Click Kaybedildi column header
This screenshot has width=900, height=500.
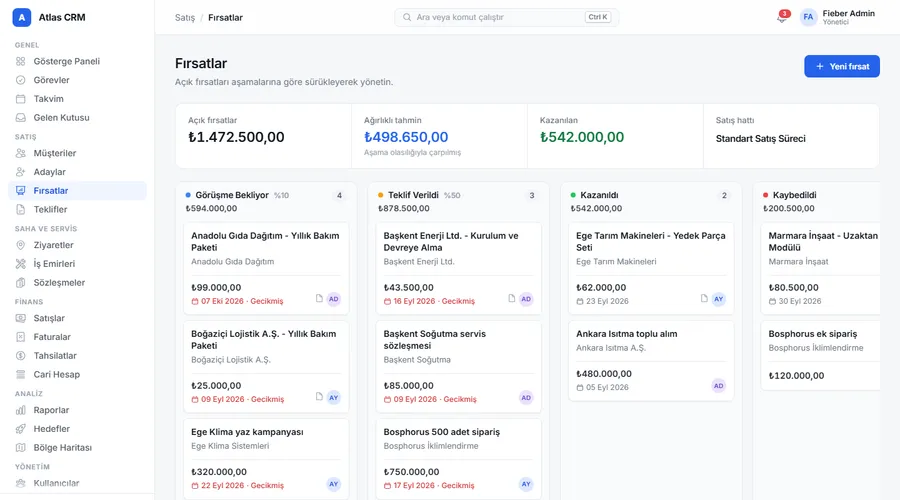(794, 195)
